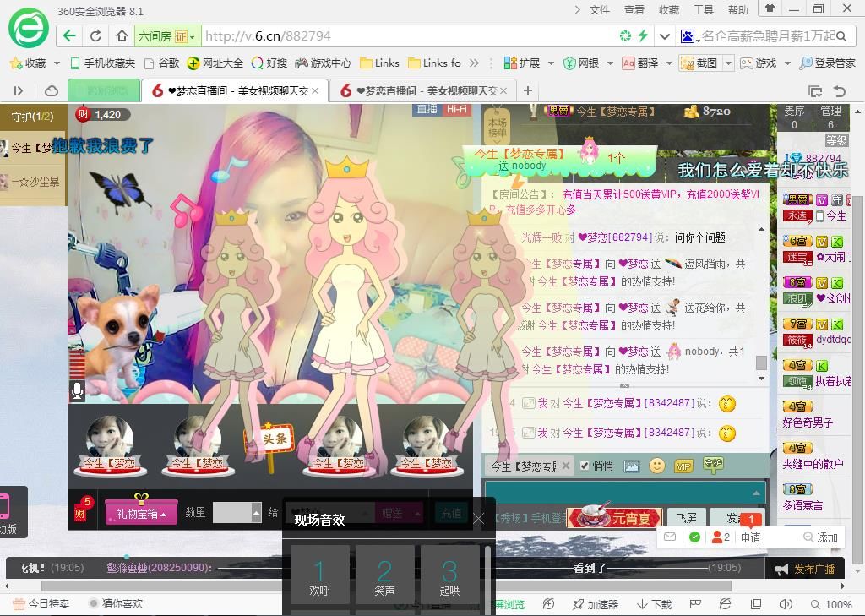Close the 现场音效 panel
The height and width of the screenshot is (616, 865).
pos(479,519)
